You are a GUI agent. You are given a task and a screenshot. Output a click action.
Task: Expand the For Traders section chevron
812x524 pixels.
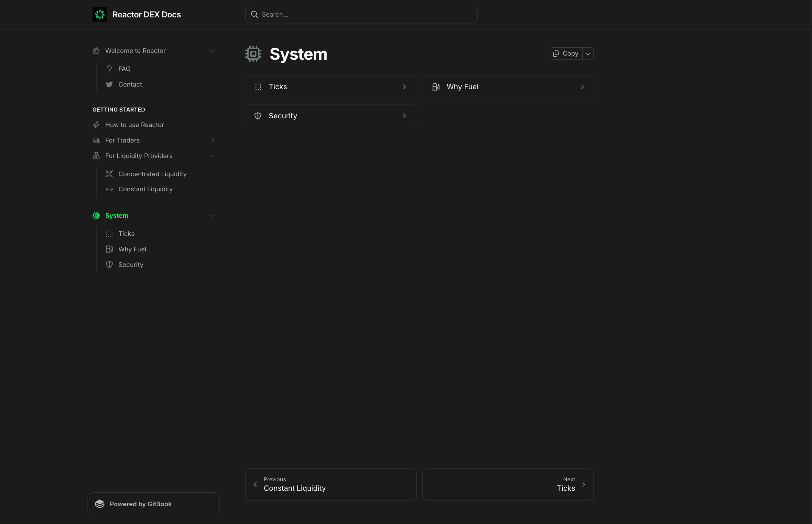(213, 140)
